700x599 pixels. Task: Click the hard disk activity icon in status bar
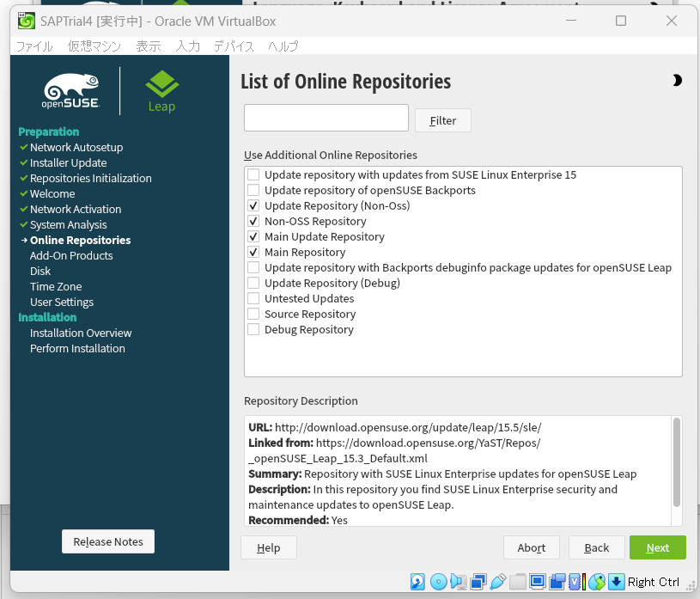coord(417,582)
